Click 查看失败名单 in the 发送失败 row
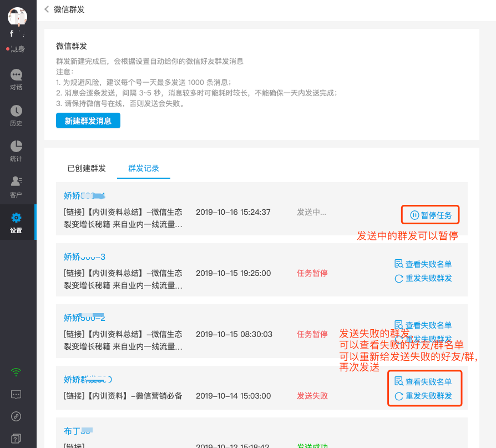 point(423,381)
